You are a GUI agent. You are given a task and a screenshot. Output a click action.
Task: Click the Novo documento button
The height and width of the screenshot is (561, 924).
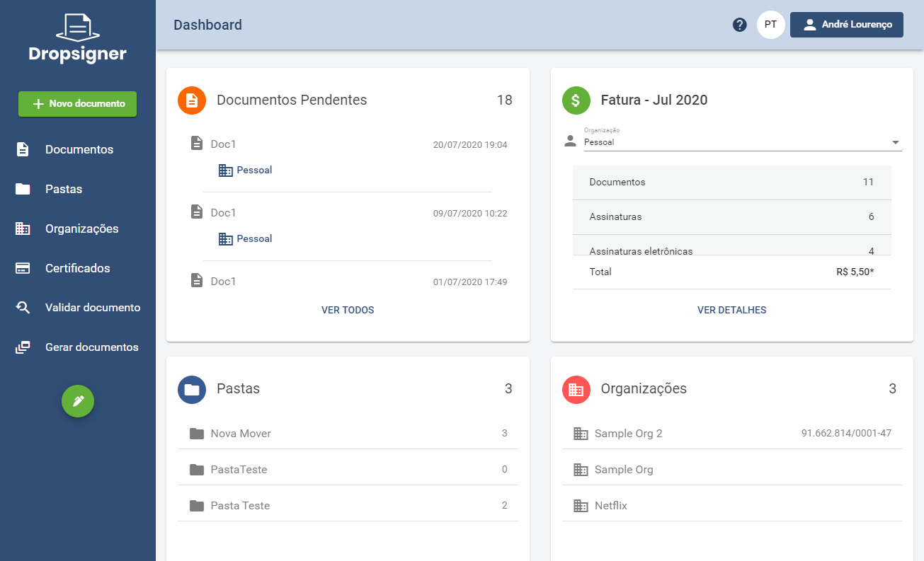point(78,103)
